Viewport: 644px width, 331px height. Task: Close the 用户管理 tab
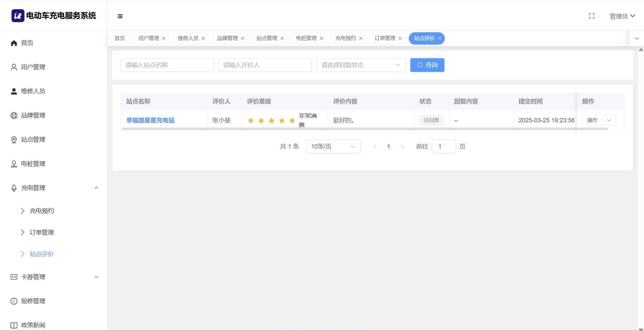tap(164, 38)
